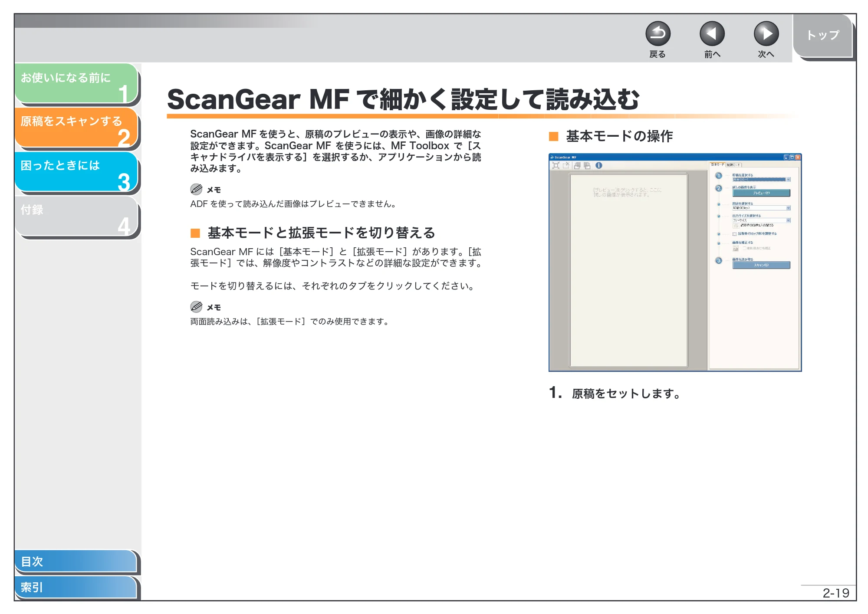
Task: Click remove crop frame icon in ScanGear
Action: coord(566,165)
